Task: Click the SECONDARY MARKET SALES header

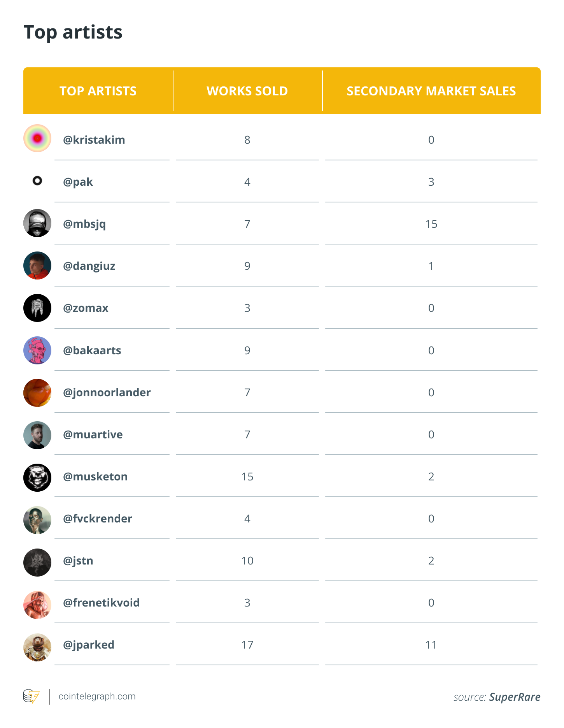Action: tap(431, 91)
